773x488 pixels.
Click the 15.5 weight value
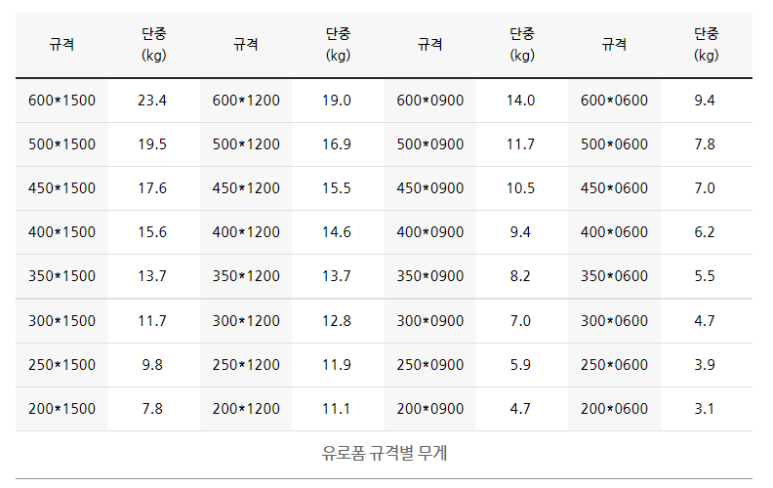point(337,188)
